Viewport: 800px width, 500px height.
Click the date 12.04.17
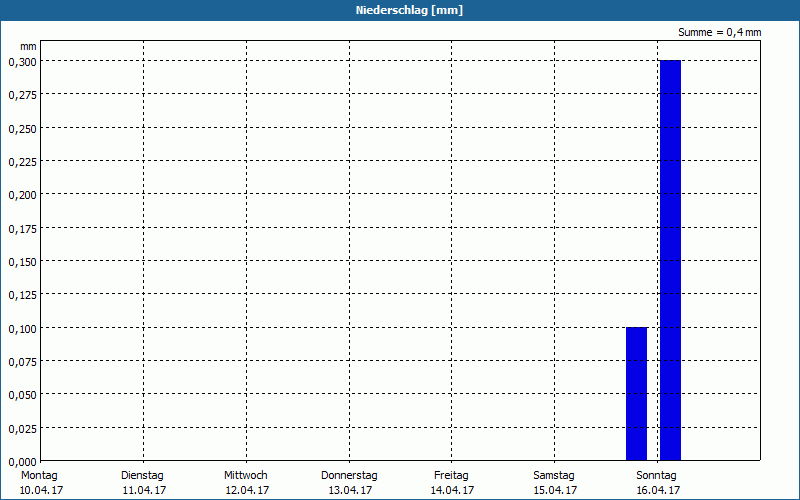(x=247, y=491)
